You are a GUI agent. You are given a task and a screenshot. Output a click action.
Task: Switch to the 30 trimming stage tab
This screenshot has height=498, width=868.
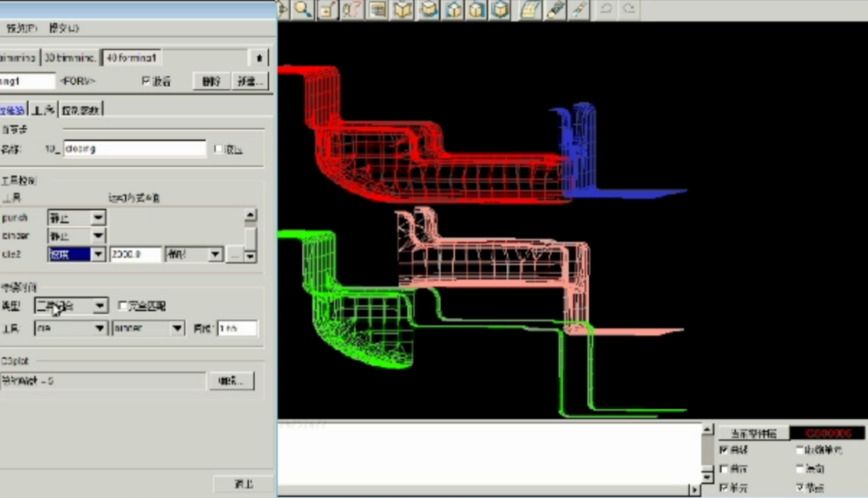pyautogui.click(x=70, y=58)
